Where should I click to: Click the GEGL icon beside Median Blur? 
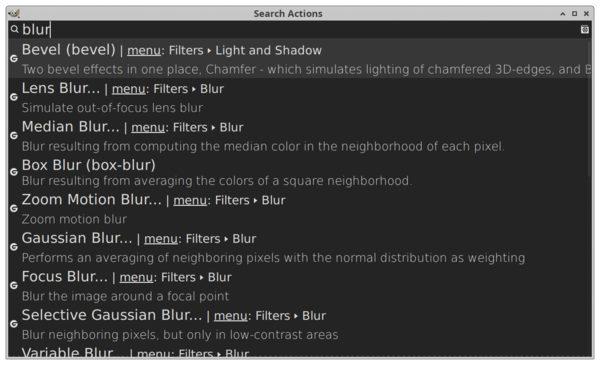tap(14, 135)
